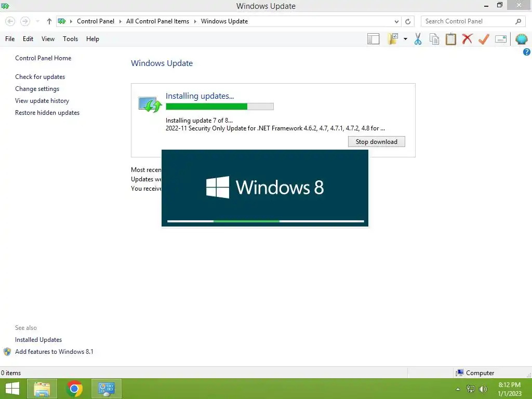Select All Control Panel Items breadcrumb
Viewport: 532px width, 399px height.
[157, 21]
